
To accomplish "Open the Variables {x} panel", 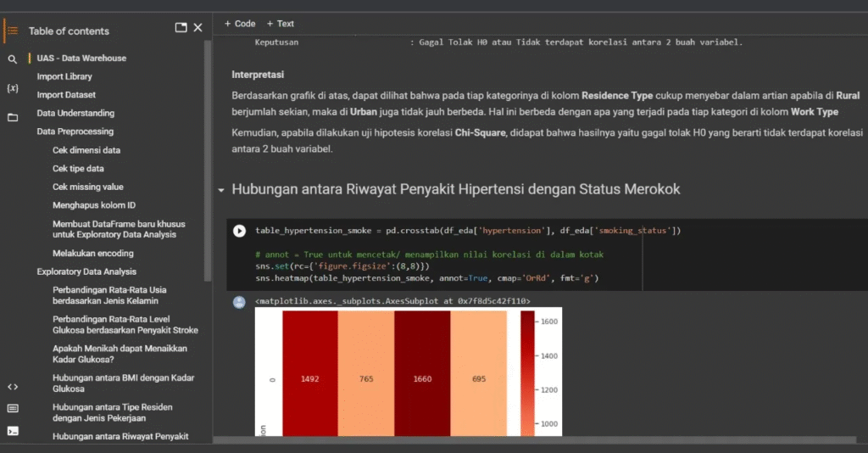I will [12, 88].
